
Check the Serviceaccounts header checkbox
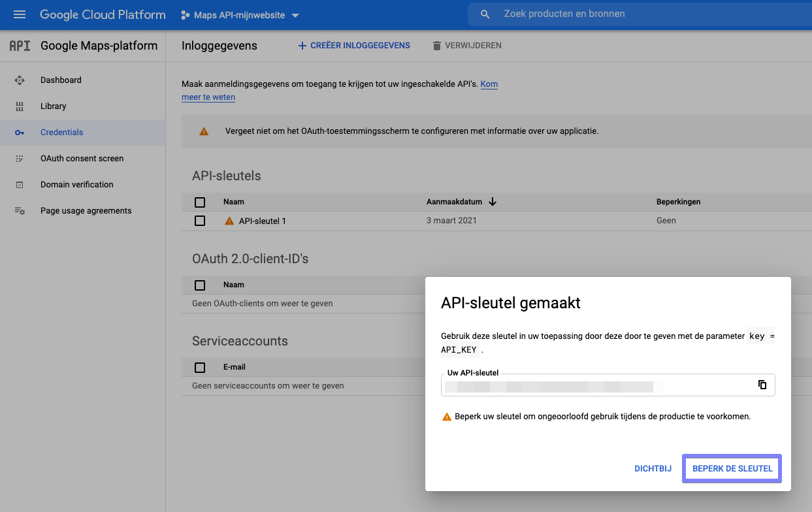200,368
